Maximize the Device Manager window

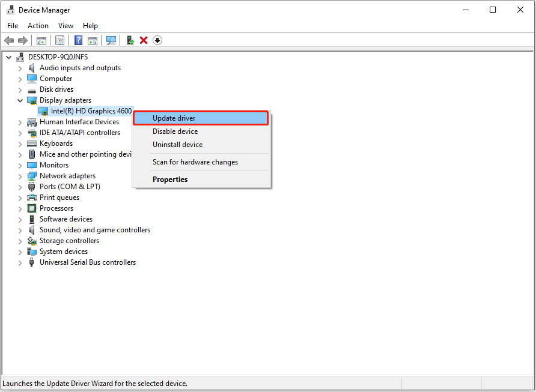(x=493, y=10)
